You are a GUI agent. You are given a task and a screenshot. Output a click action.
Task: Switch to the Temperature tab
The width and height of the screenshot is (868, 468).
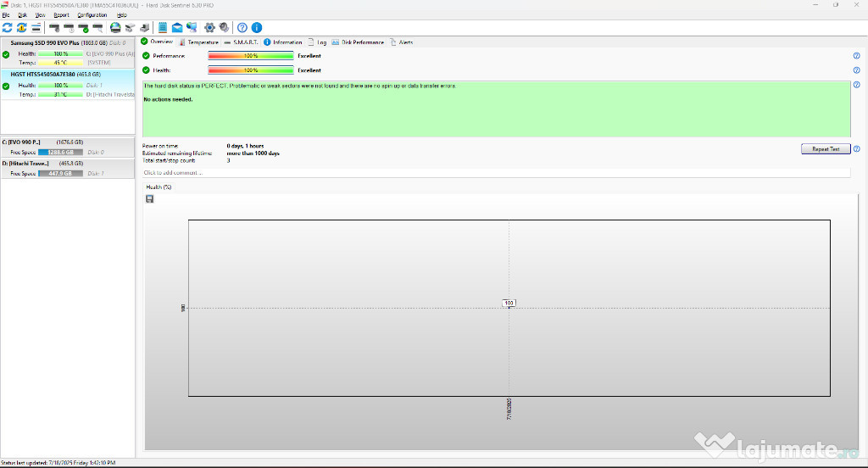pyautogui.click(x=198, y=42)
